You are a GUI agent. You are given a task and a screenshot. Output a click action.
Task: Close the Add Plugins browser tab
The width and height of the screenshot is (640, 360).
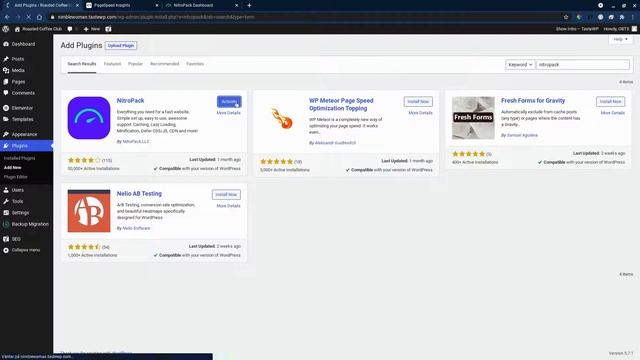[x=77, y=5]
